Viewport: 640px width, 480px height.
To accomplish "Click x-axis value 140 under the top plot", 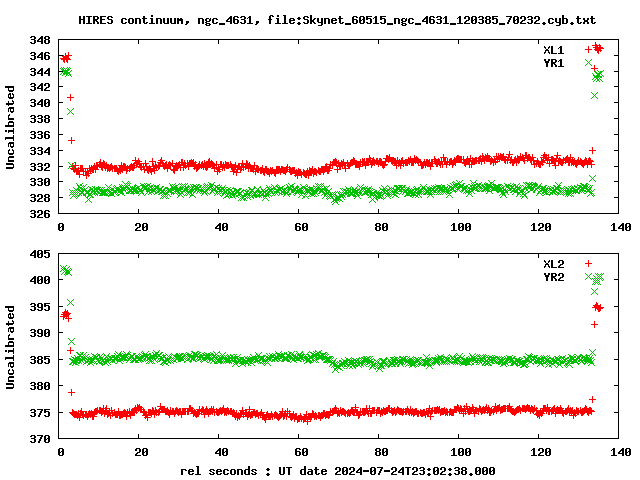I will coord(621,227).
